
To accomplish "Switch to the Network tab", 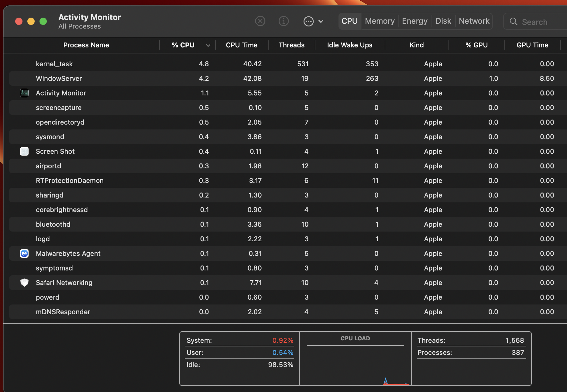I will click(x=474, y=21).
